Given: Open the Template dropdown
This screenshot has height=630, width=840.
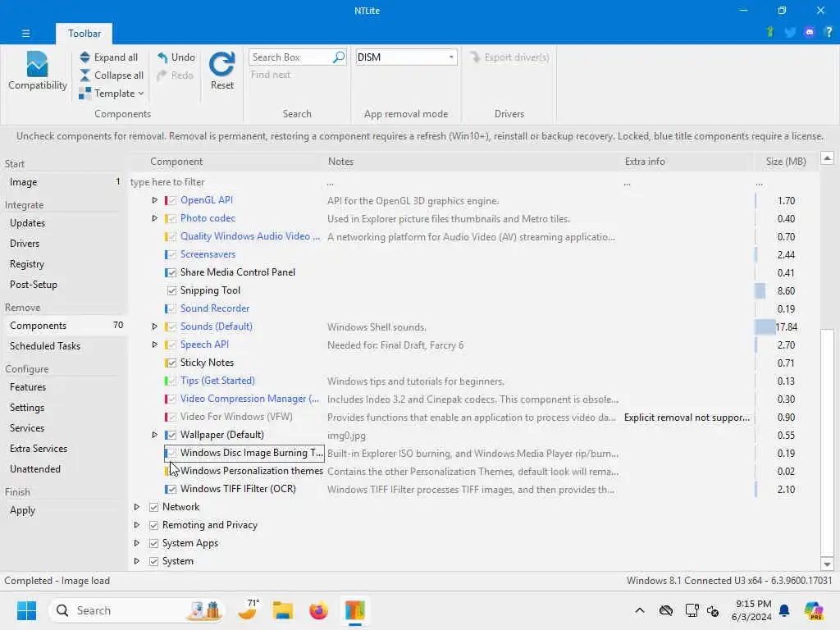Looking at the screenshot, I should coord(112,94).
